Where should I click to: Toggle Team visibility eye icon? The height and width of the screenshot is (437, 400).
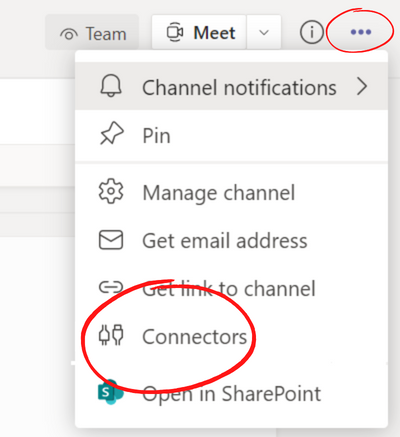pos(69,34)
